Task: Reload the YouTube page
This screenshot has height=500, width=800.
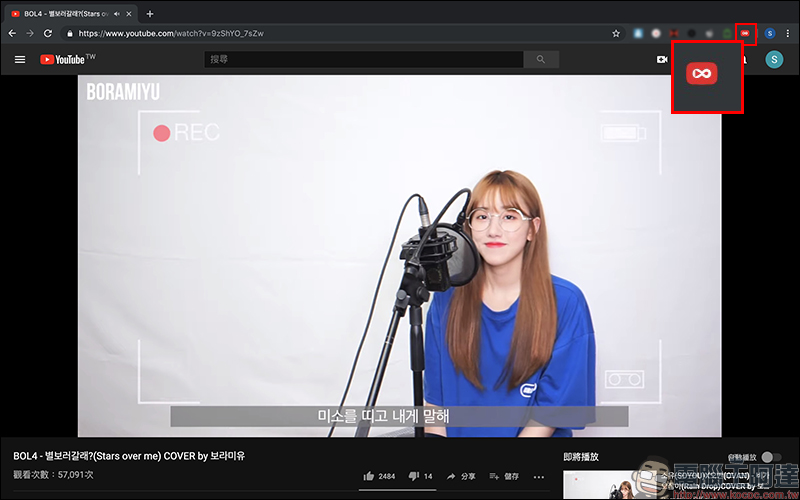Action: (48, 33)
